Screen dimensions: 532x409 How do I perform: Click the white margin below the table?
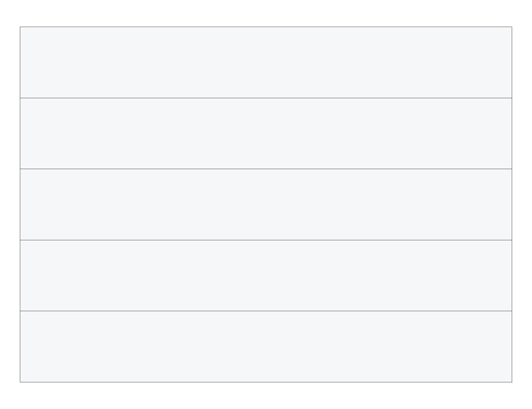(x=266, y=395)
